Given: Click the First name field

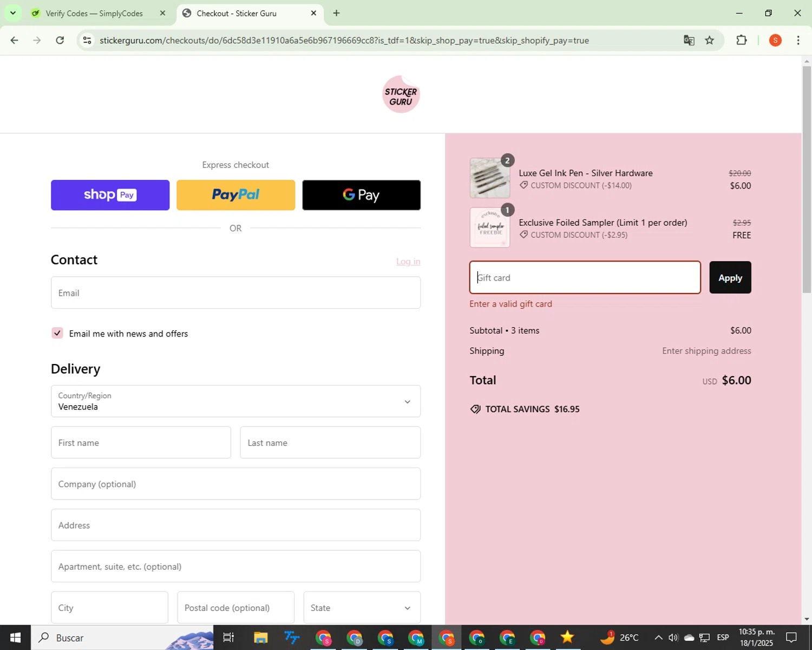Looking at the screenshot, I should 141,443.
